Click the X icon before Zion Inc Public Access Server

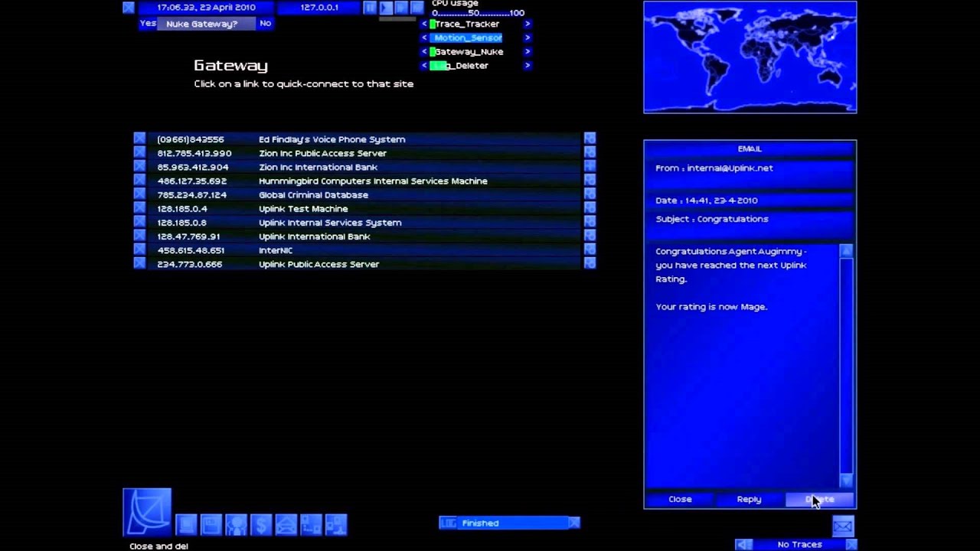coord(139,152)
